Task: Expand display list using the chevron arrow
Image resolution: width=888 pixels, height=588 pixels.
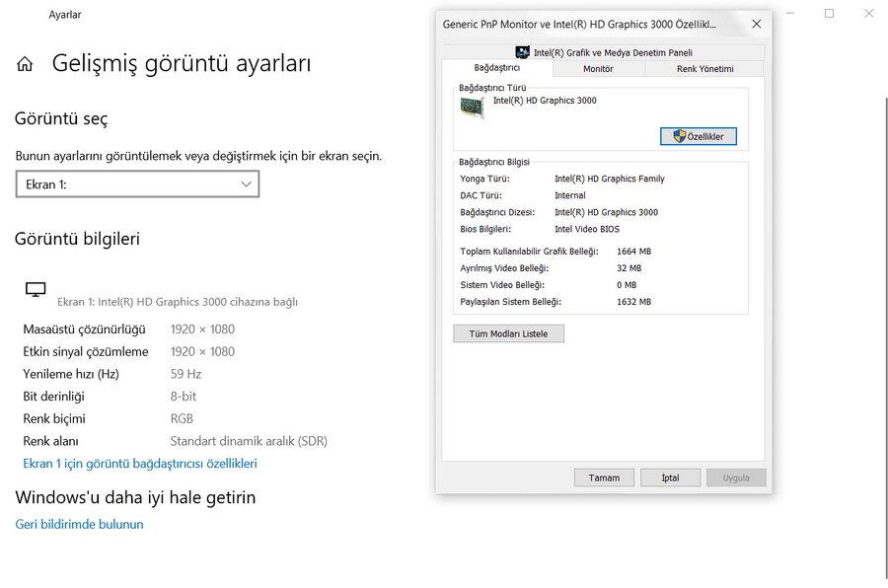Action: [x=246, y=184]
